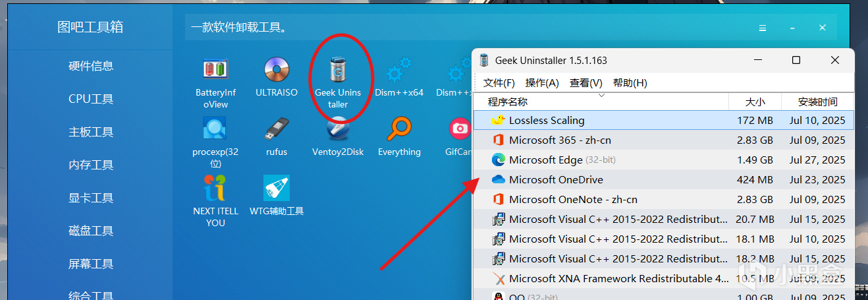Image resolution: width=868 pixels, height=300 pixels.
Task: Switch to the CPU工具 category
Action: 91,99
